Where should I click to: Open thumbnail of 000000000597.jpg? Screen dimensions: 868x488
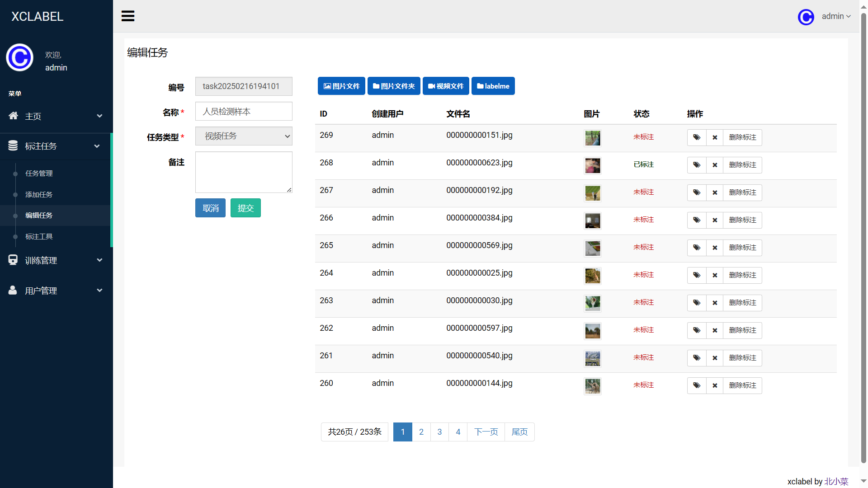pyautogui.click(x=592, y=331)
